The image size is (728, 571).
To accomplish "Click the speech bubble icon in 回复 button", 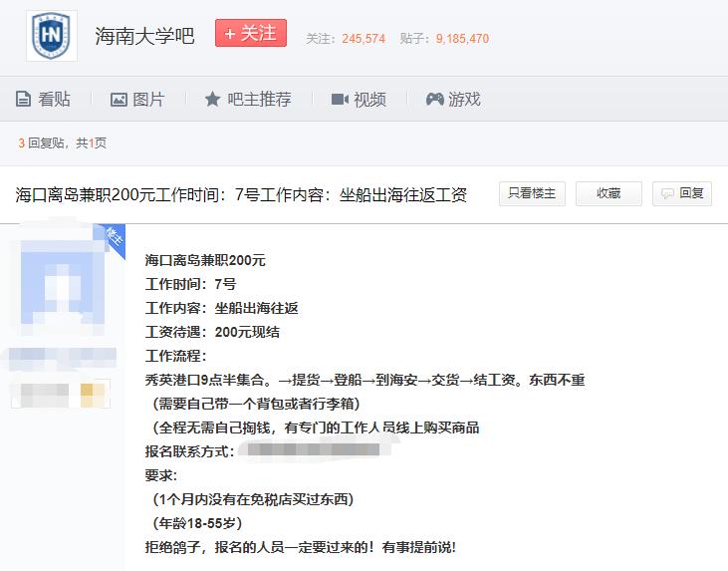I will (667, 193).
